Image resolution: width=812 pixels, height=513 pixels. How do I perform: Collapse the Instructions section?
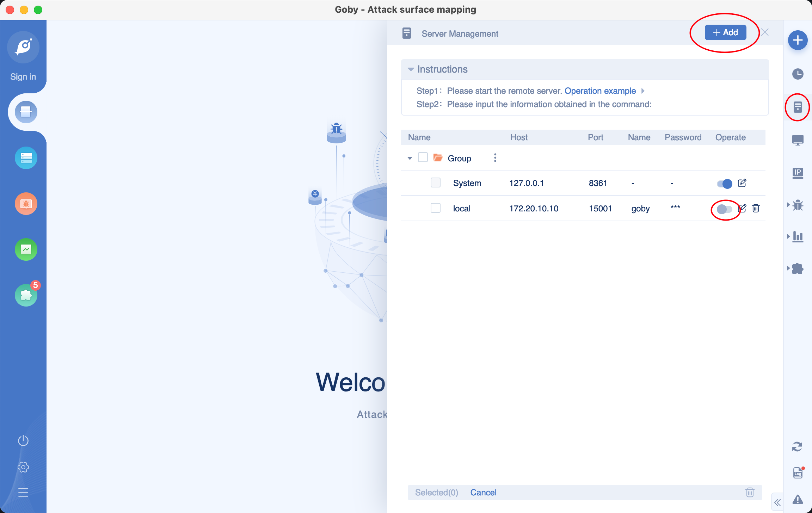(x=411, y=69)
